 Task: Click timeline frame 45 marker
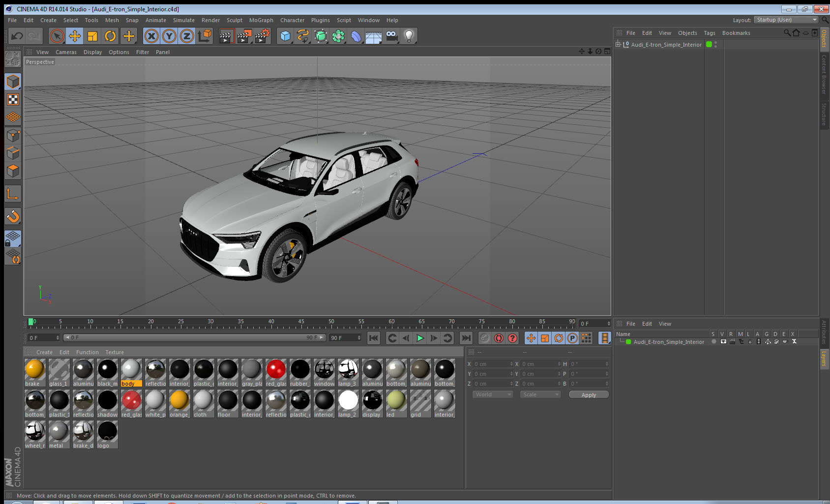301,322
